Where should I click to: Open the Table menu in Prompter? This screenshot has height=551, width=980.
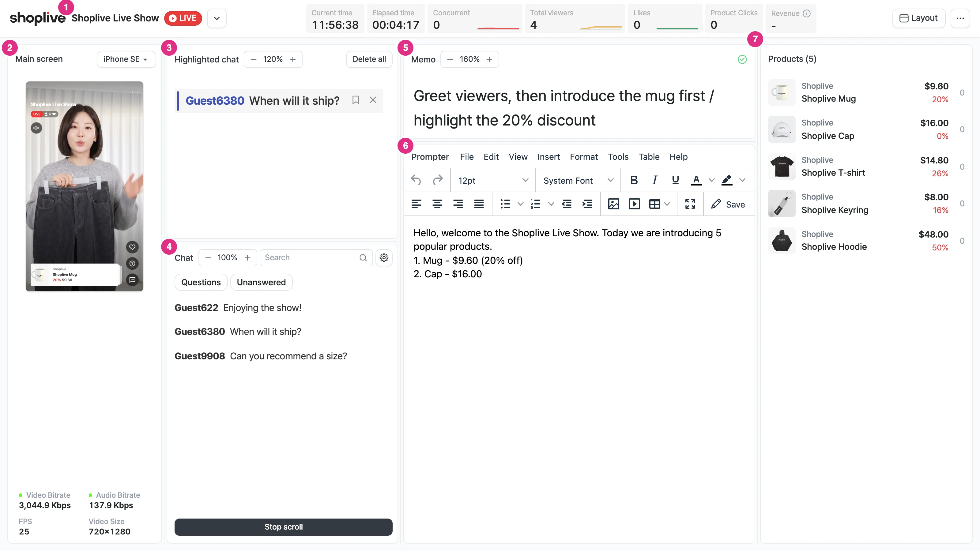coord(649,157)
